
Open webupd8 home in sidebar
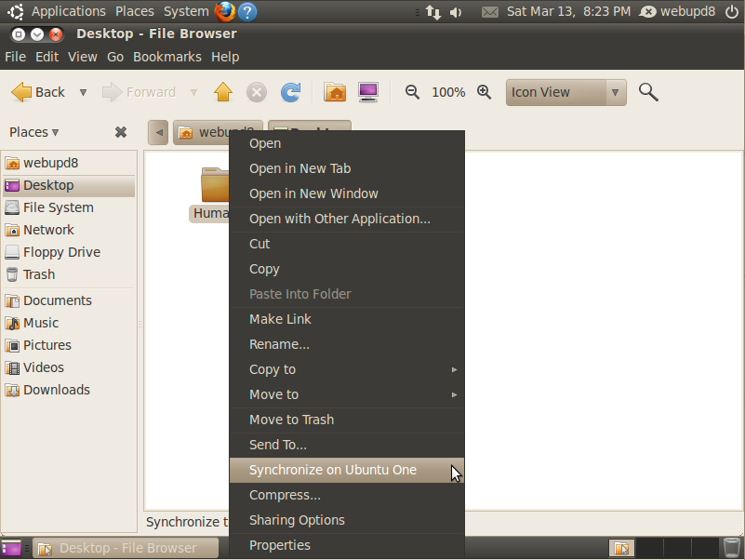point(69,163)
